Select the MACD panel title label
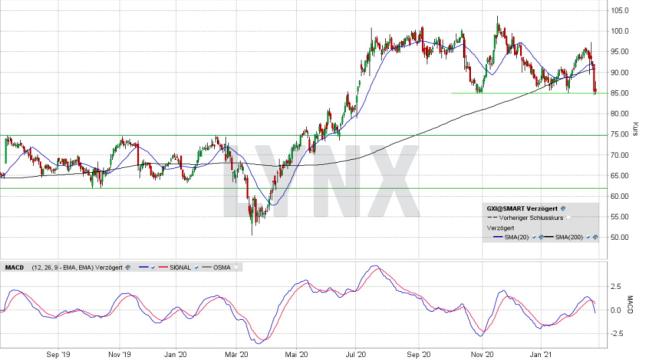 14,268
